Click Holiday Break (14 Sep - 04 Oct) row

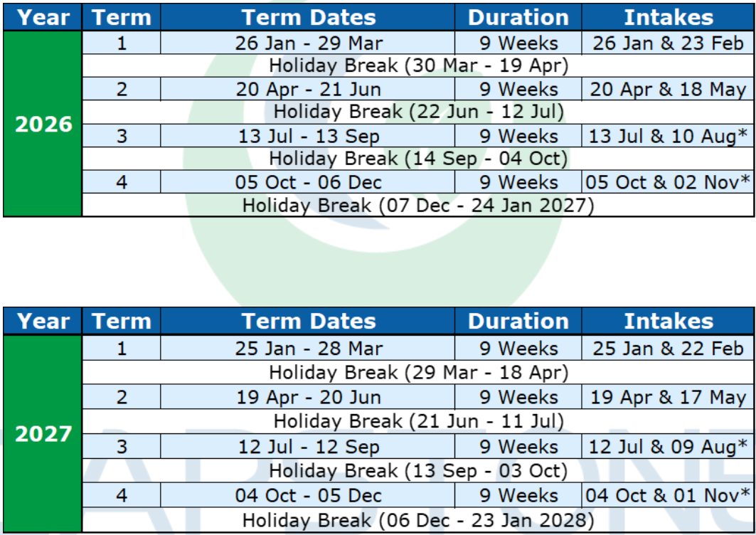[x=418, y=159]
